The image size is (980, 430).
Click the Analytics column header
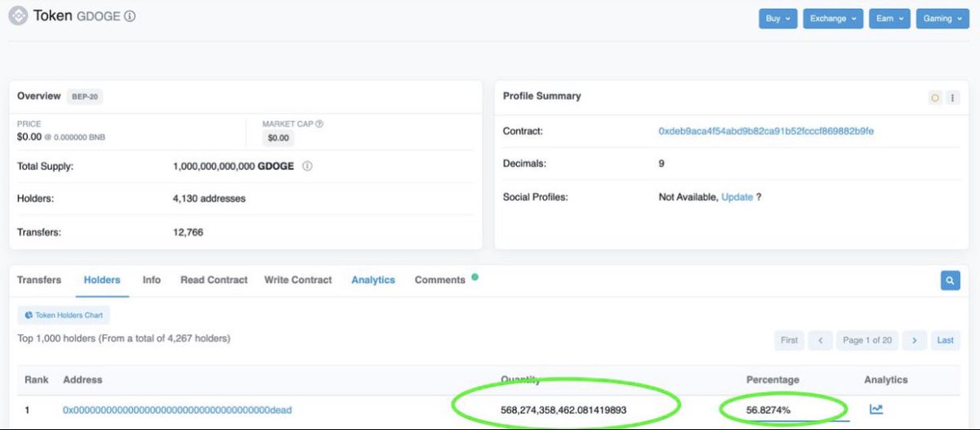click(x=886, y=379)
